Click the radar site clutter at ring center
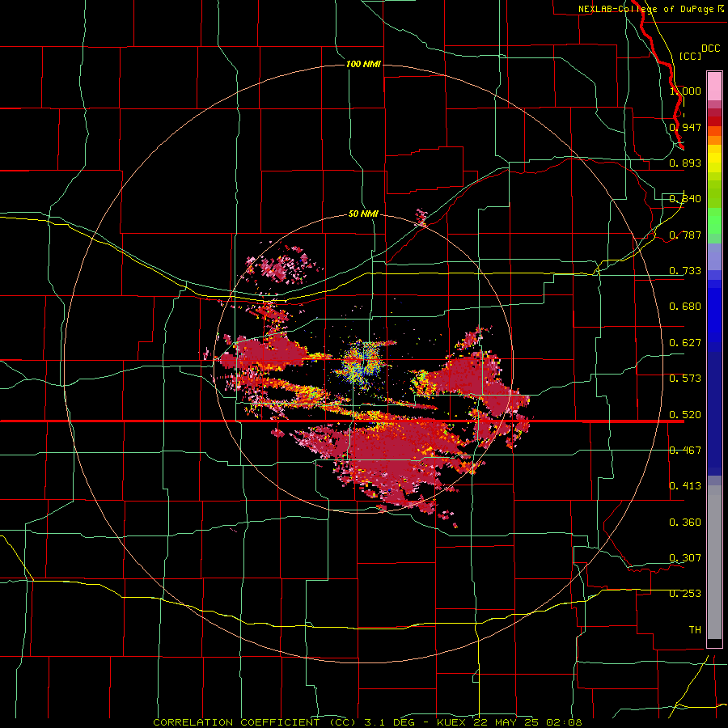 point(363,365)
